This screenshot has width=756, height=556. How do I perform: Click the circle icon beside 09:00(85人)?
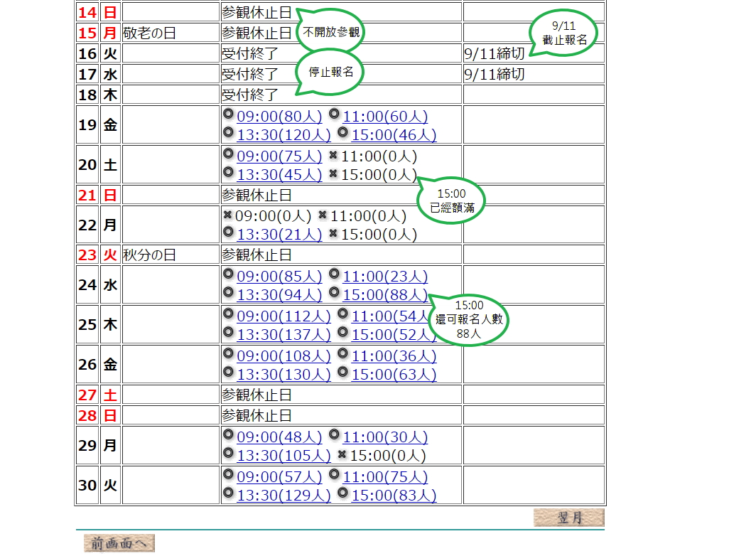228,274
